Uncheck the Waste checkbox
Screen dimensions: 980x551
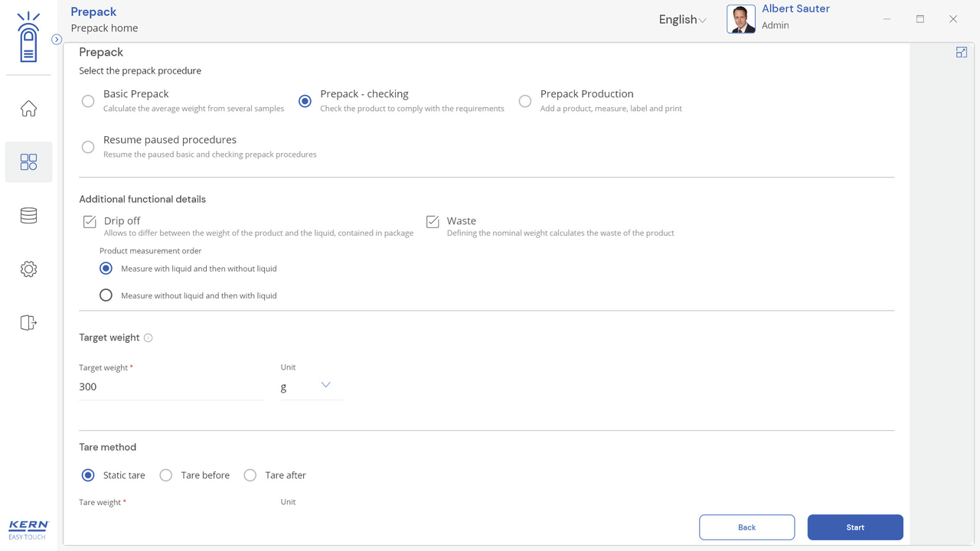433,221
